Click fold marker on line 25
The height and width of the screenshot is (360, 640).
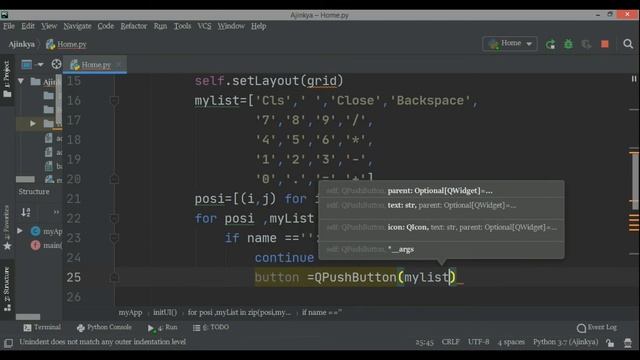point(114,277)
